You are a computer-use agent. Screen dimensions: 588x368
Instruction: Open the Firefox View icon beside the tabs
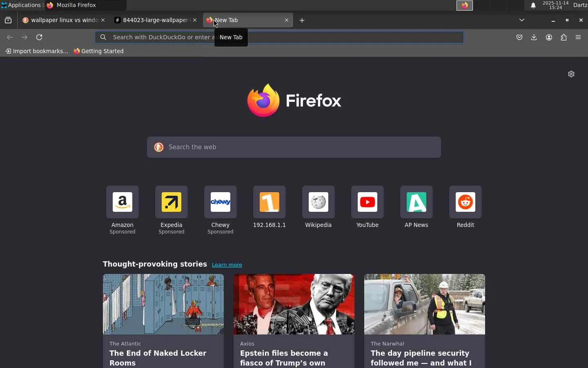[8, 20]
